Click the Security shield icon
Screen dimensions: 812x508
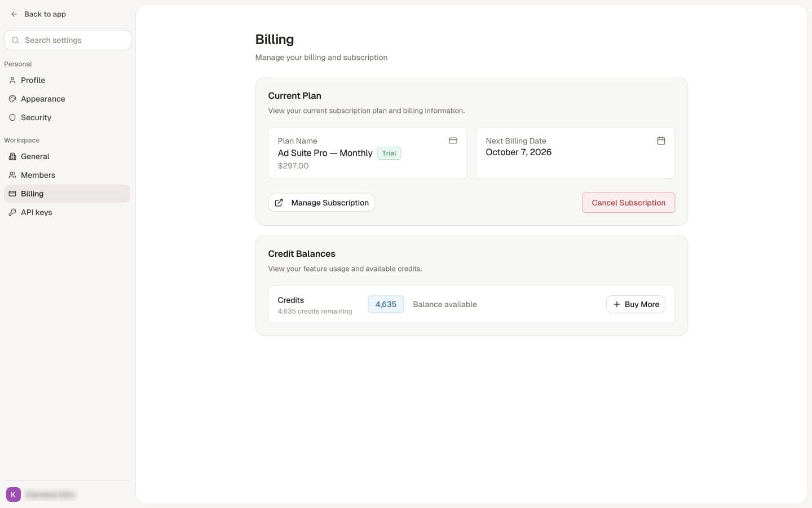[12, 117]
